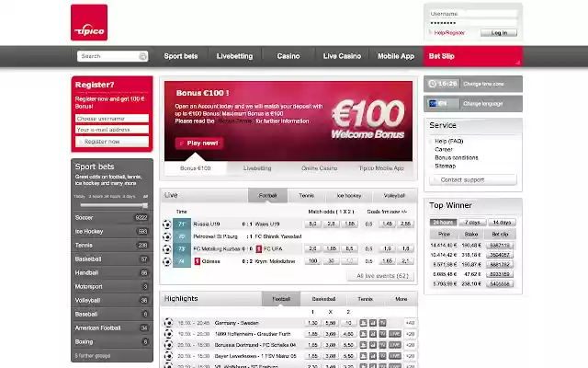This screenshot has width=588, height=368.
Task: Open All live events (62)
Action: click(380, 276)
